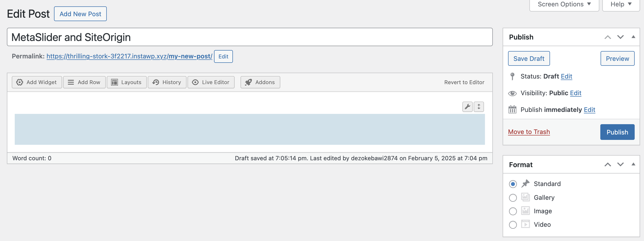Screen dimensions: 644x241
Task: Select the Gallery post format
Action: pos(513,198)
